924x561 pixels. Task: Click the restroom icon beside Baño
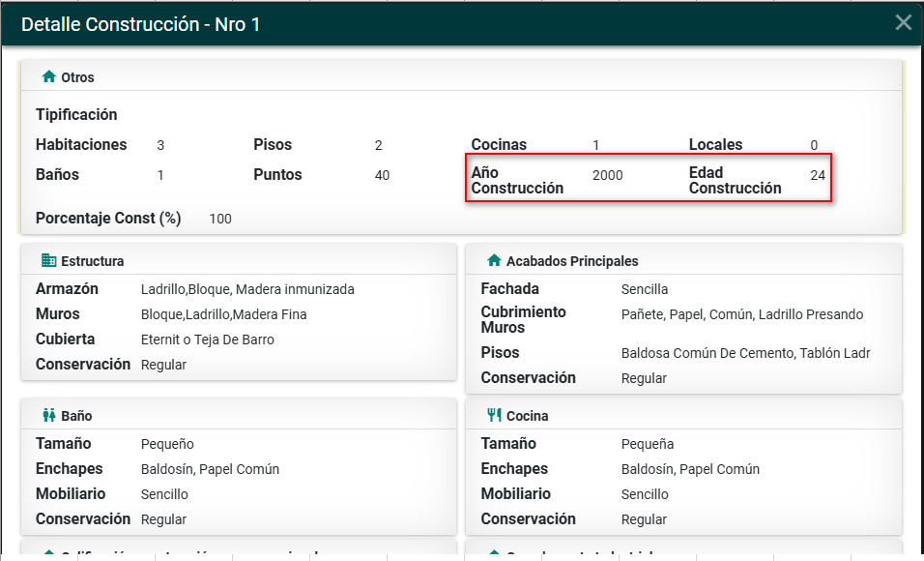(49, 415)
